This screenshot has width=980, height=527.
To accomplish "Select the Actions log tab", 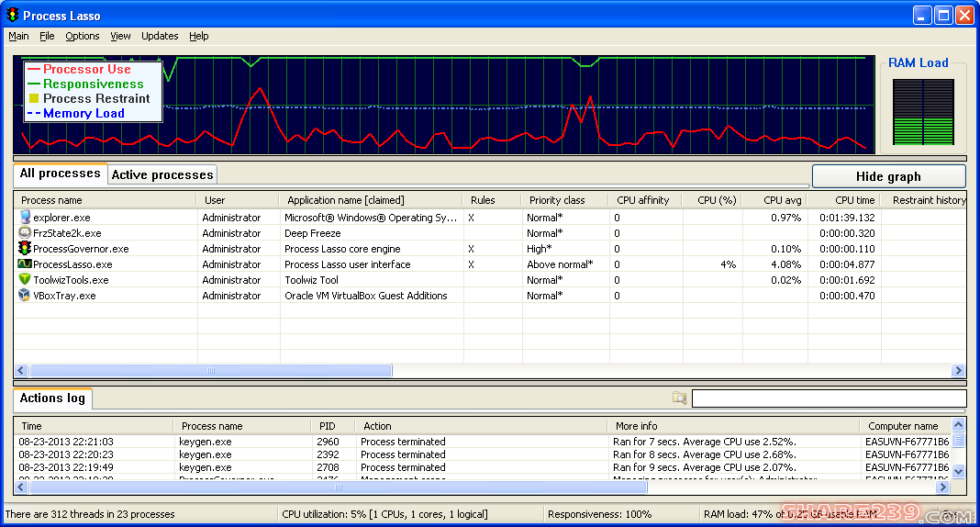I will (x=52, y=398).
